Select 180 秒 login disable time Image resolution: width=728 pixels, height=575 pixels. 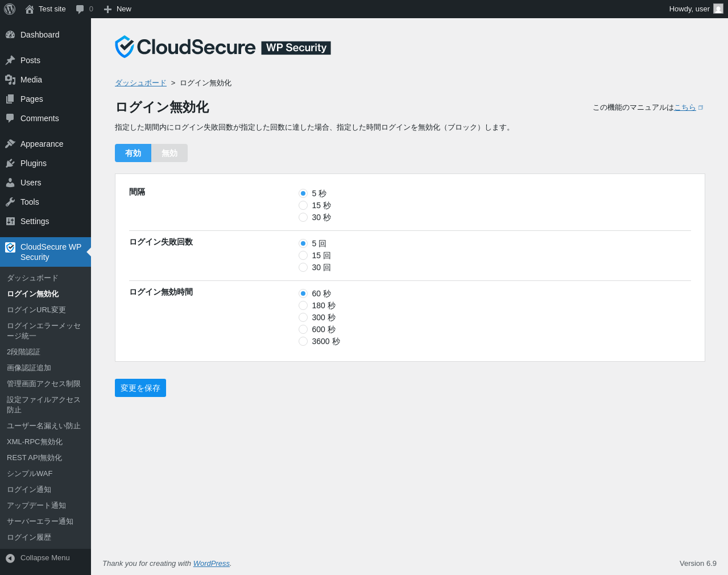click(303, 305)
